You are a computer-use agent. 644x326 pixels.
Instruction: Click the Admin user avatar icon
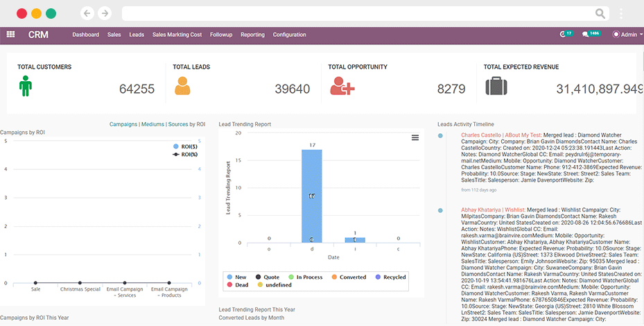click(x=616, y=35)
